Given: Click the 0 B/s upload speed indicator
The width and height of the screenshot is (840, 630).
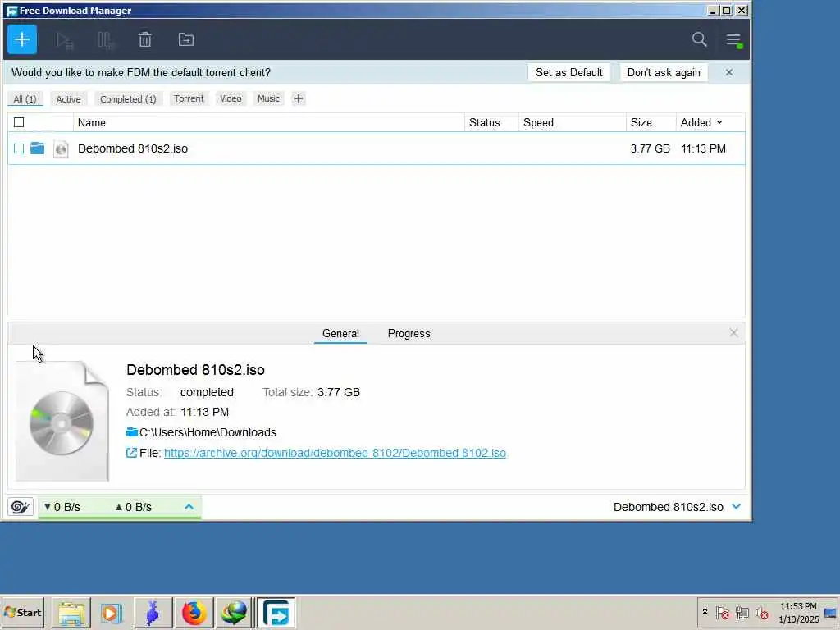Looking at the screenshot, I should pyautogui.click(x=134, y=507).
